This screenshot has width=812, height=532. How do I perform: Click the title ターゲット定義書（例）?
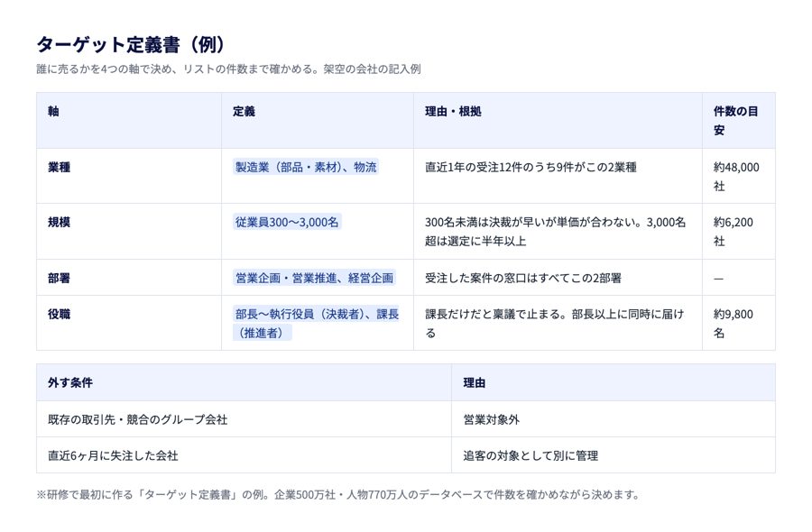[x=131, y=44]
